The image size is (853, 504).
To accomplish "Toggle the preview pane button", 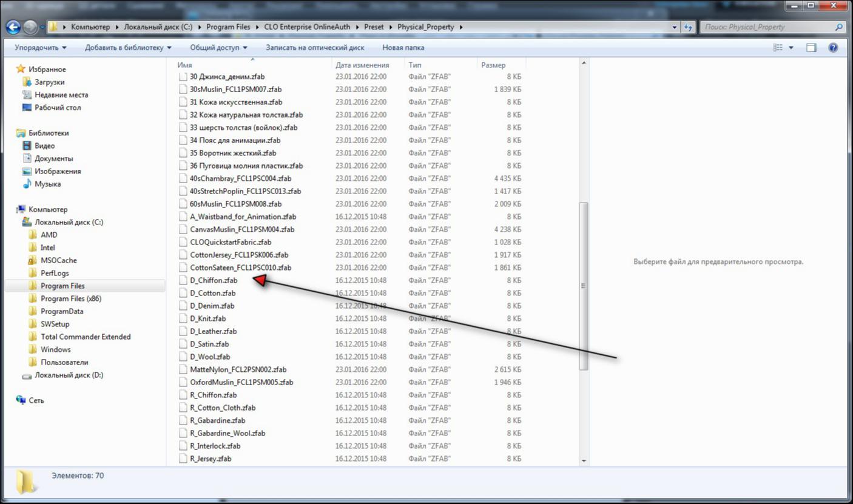I will (811, 47).
